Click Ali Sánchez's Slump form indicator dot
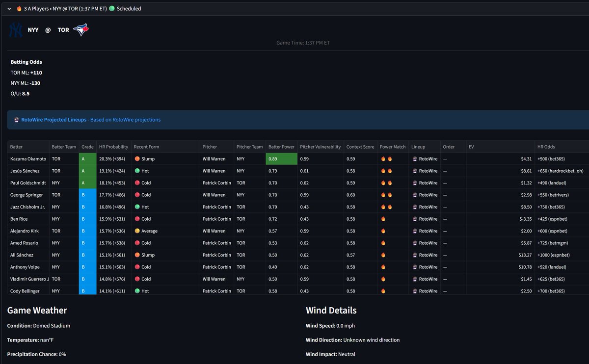Screen dimensions: 589x364 (x=137, y=255)
